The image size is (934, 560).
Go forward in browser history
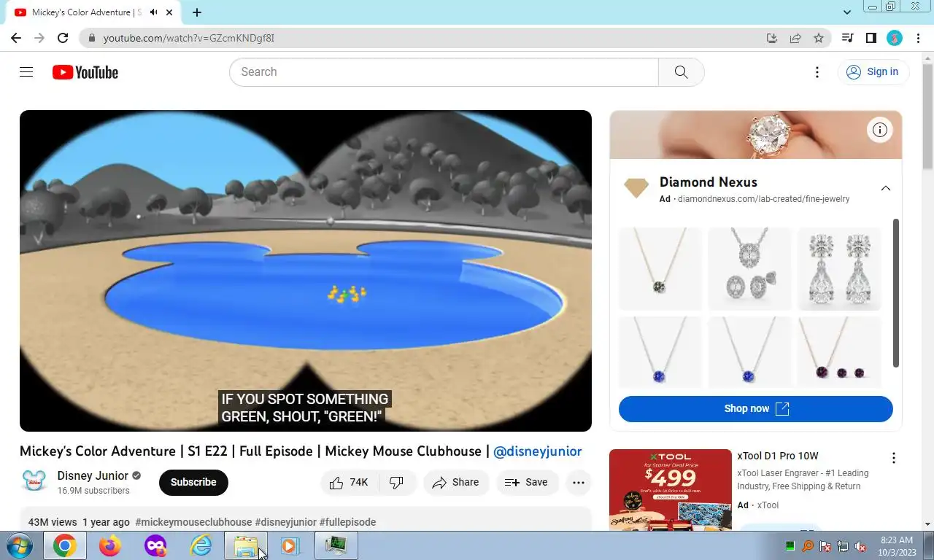[x=39, y=38]
